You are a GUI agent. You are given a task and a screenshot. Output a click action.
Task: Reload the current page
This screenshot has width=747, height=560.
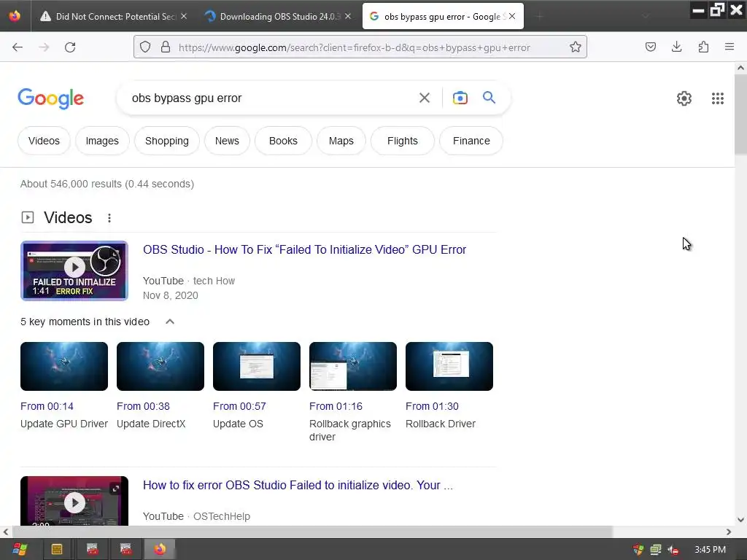coord(70,47)
